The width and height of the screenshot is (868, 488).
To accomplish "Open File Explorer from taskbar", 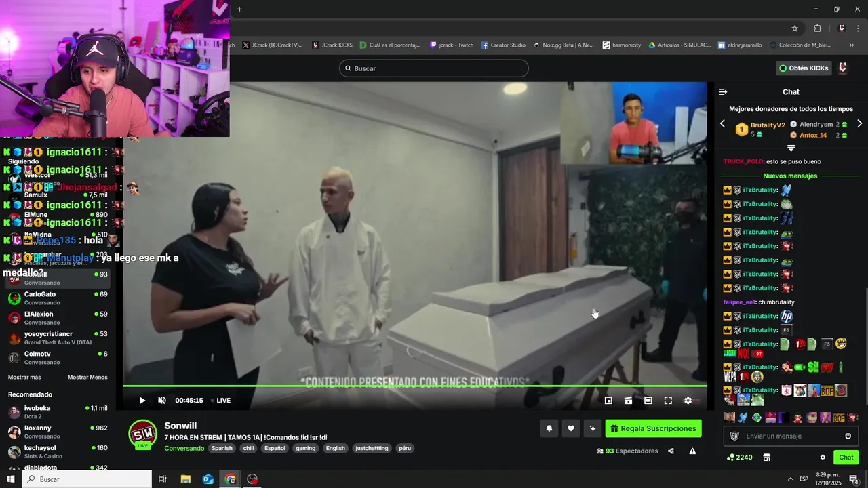I will [185, 479].
